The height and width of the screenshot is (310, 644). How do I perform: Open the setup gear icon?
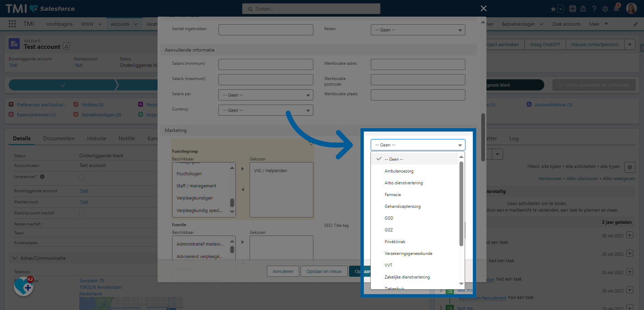click(605, 9)
